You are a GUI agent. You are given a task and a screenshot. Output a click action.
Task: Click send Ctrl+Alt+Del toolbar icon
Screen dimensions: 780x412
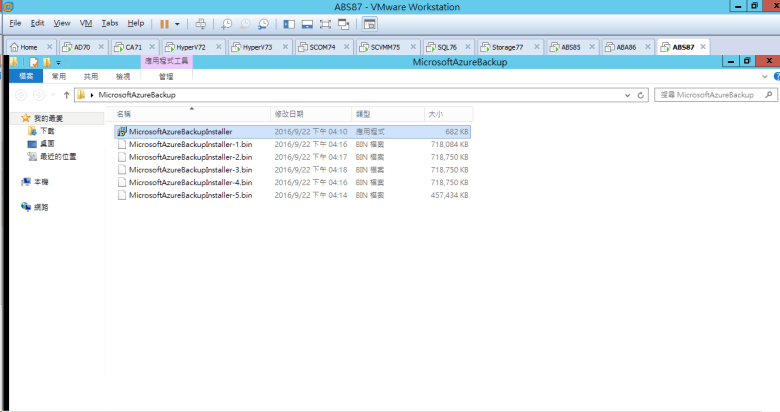pos(201,23)
